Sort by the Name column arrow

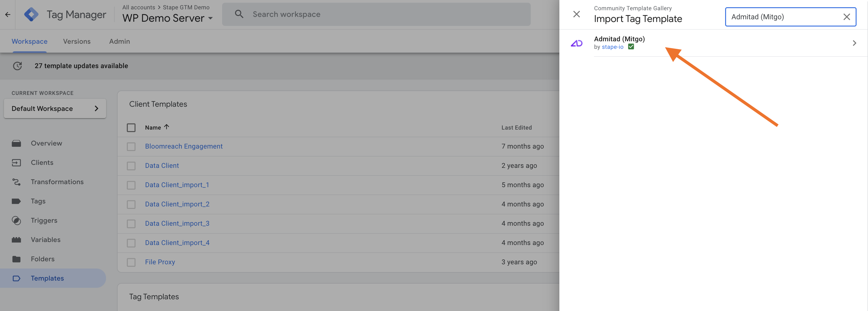(x=166, y=127)
